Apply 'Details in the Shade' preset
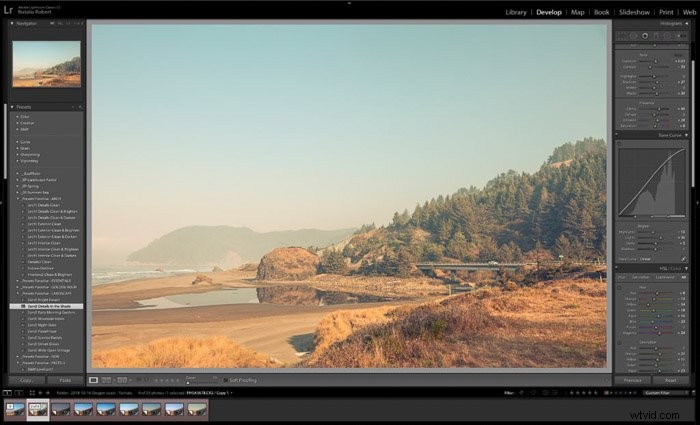 pyautogui.click(x=46, y=306)
